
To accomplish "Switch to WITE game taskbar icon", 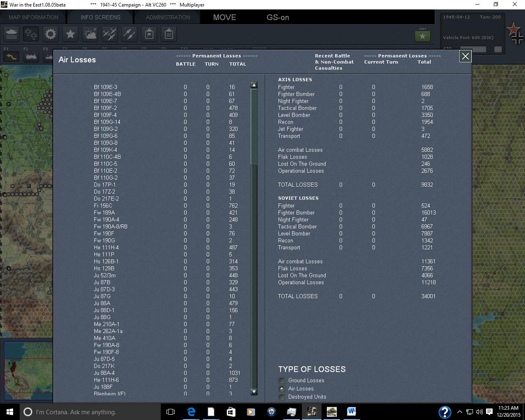I will (311, 412).
